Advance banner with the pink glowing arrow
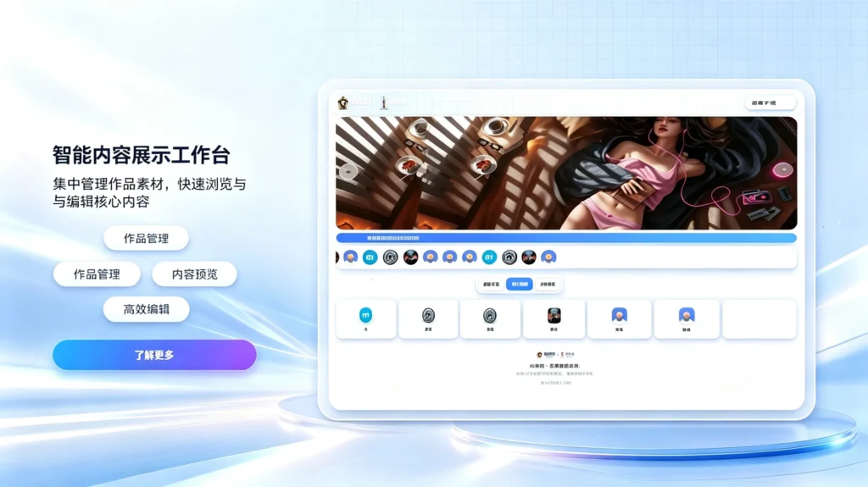Viewport: 868px width, 487px height. coord(782,169)
